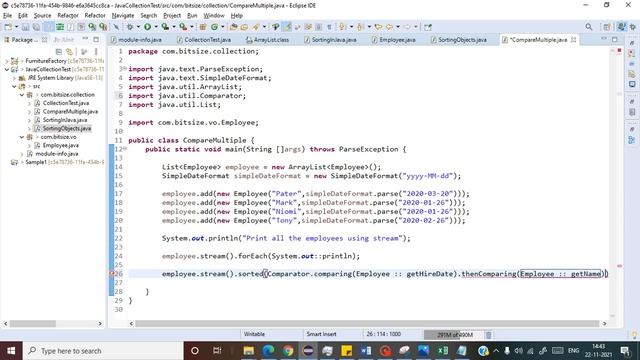Switch to the Java perspective icon
Image resolution: width=640 pixels, height=360 pixels.
click(621, 27)
